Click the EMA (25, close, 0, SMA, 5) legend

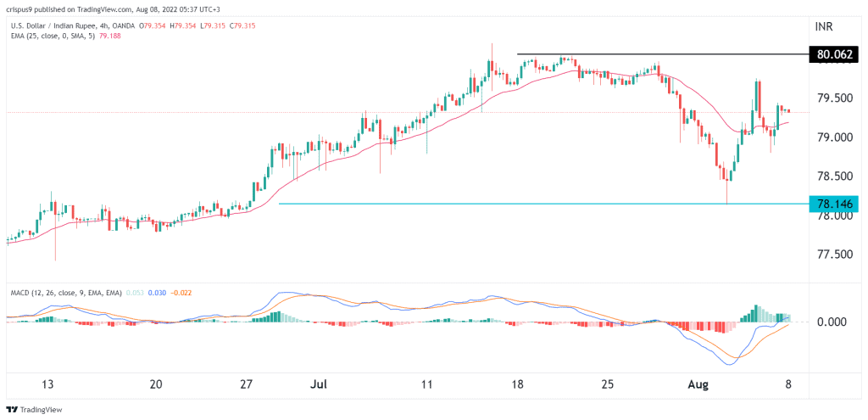52,36
